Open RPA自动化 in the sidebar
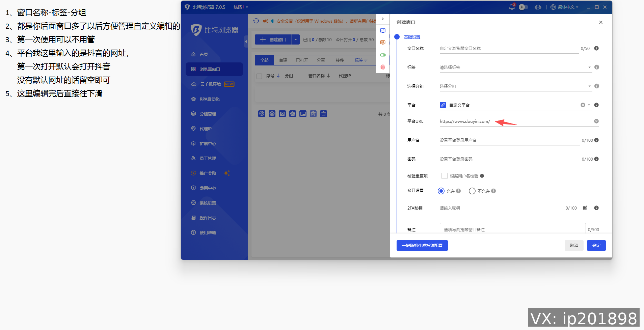644x330 pixels. (214, 99)
